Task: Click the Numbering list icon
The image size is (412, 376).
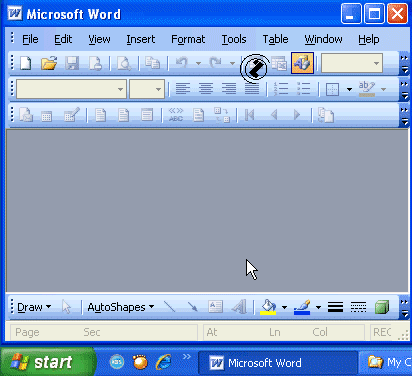Action: pos(281,89)
